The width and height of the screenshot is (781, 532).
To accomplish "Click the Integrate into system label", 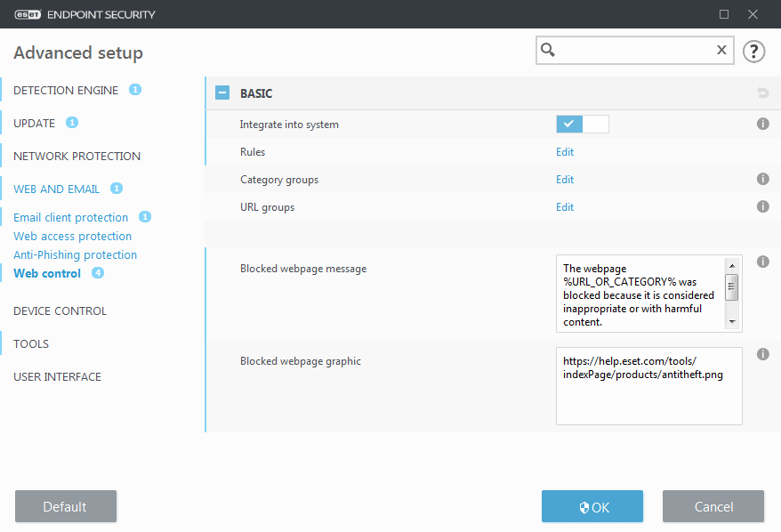I will 289,125.
